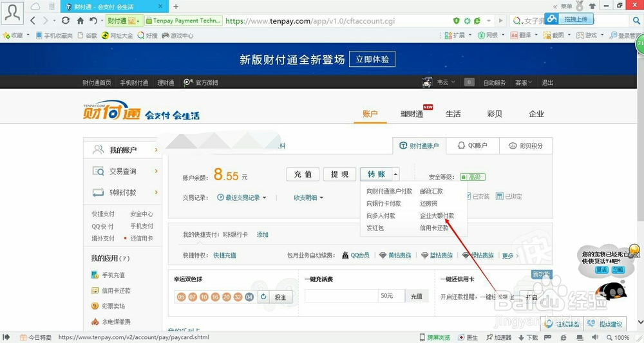Click the penguin pet mascot
Viewport: 644px width, 343px height.
click(611, 292)
